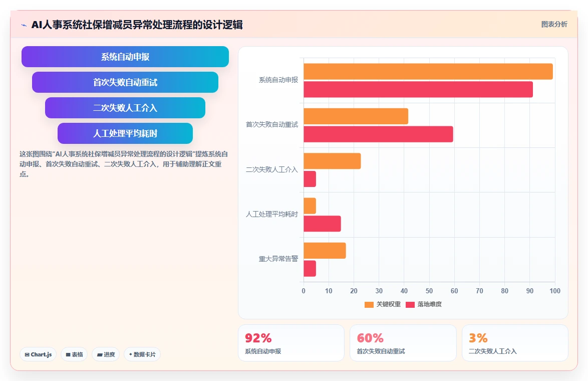Click the orange bar for 人工处理平均耗时
The image size is (588, 381).
point(310,206)
